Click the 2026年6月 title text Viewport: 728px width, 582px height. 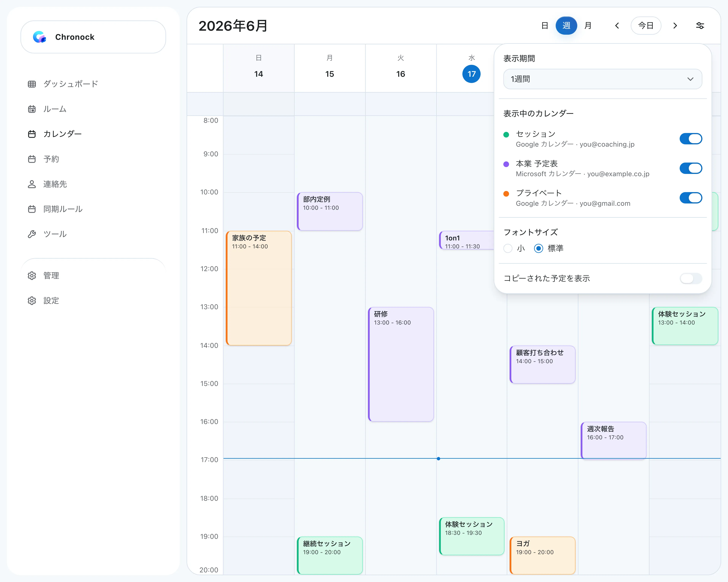pos(233,26)
